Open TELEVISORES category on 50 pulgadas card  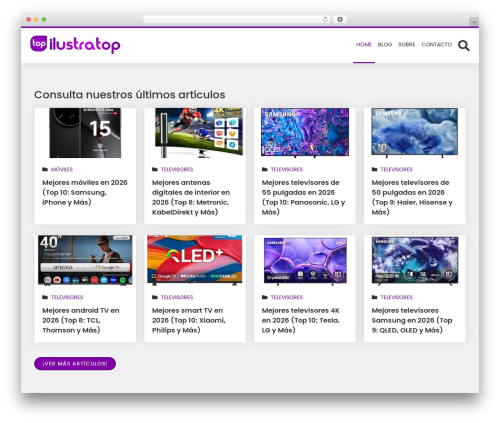[x=397, y=169]
